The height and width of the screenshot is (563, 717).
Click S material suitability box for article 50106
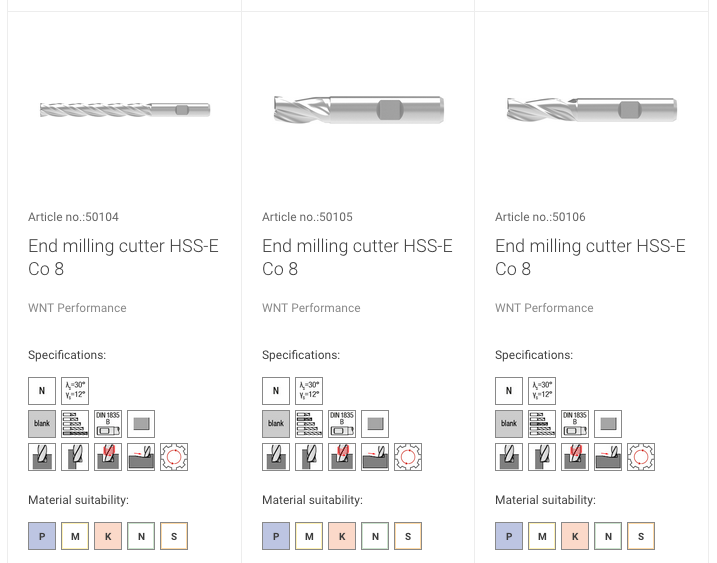point(641,536)
